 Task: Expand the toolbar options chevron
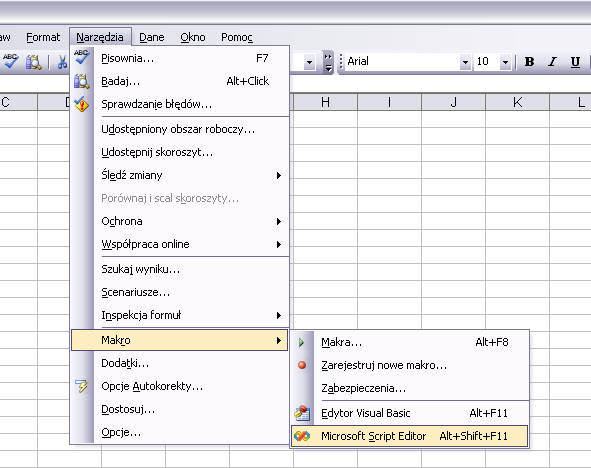(328, 62)
